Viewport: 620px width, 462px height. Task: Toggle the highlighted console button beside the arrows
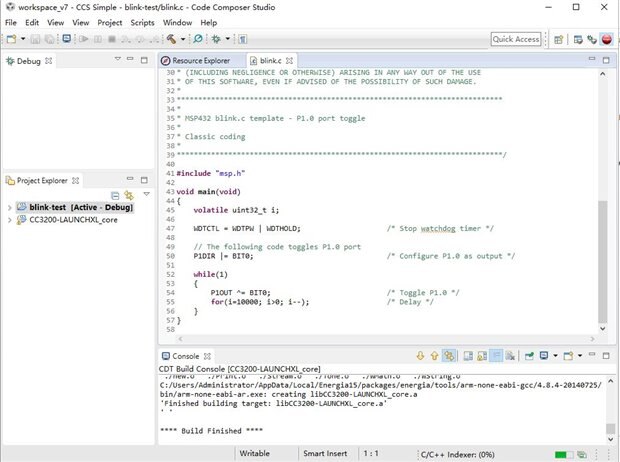(x=450, y=355)
